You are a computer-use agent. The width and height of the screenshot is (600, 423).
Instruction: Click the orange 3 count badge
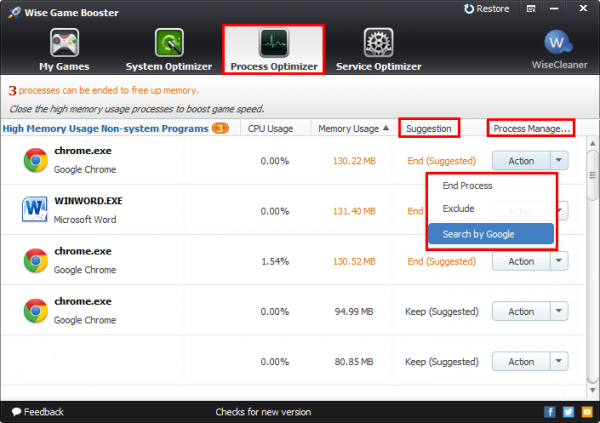point(220,128)
